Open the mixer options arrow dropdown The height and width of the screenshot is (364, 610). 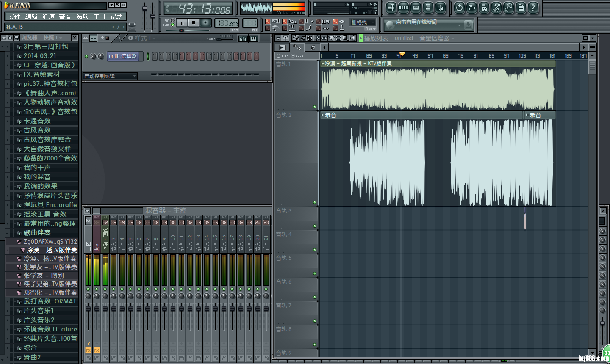click(x=87, y=211)
